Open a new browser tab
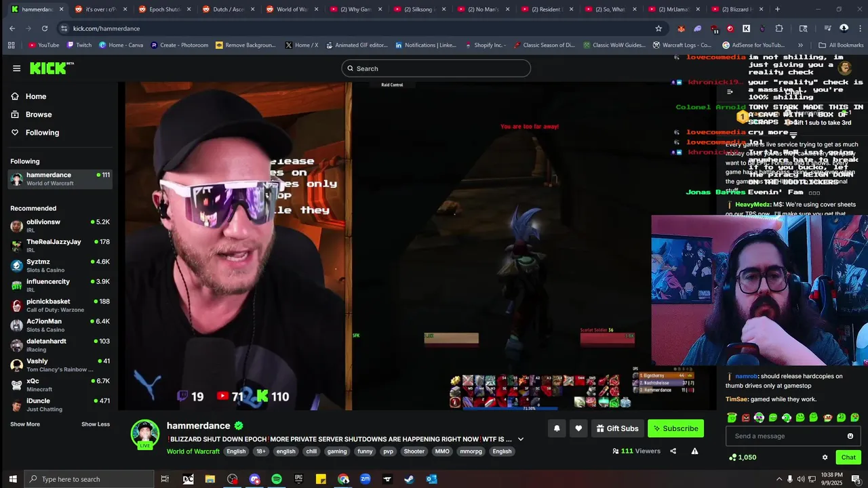 coord(777,9)
